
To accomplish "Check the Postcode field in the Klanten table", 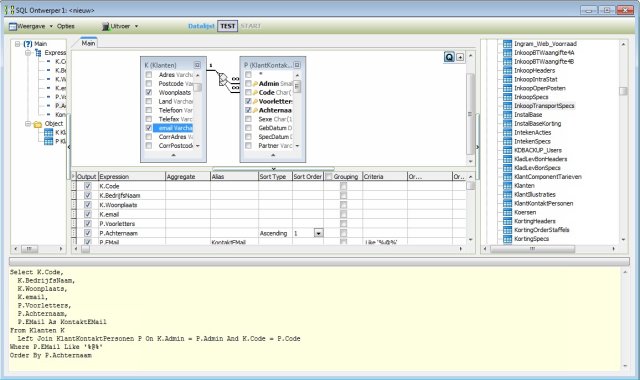I will point(149,84).
